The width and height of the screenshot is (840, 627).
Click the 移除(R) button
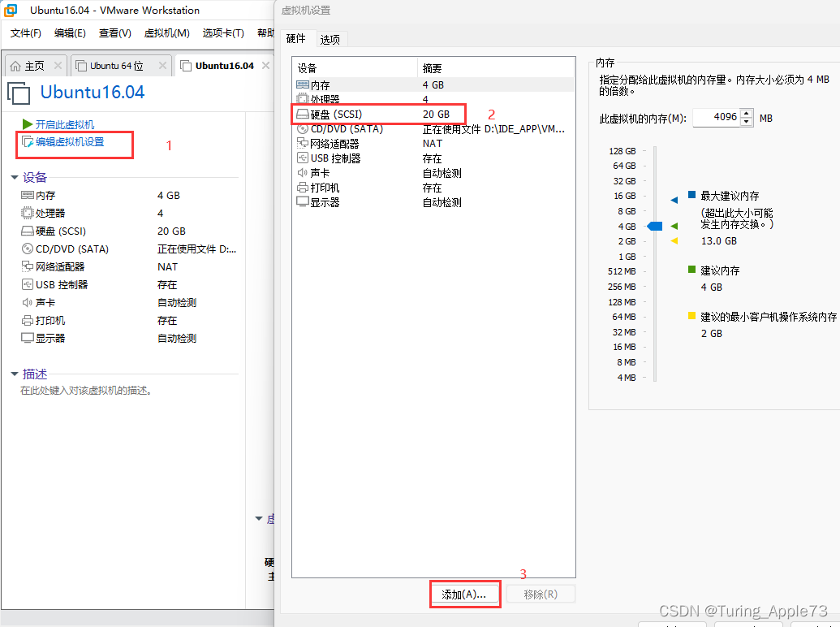(x=541, y=595)
